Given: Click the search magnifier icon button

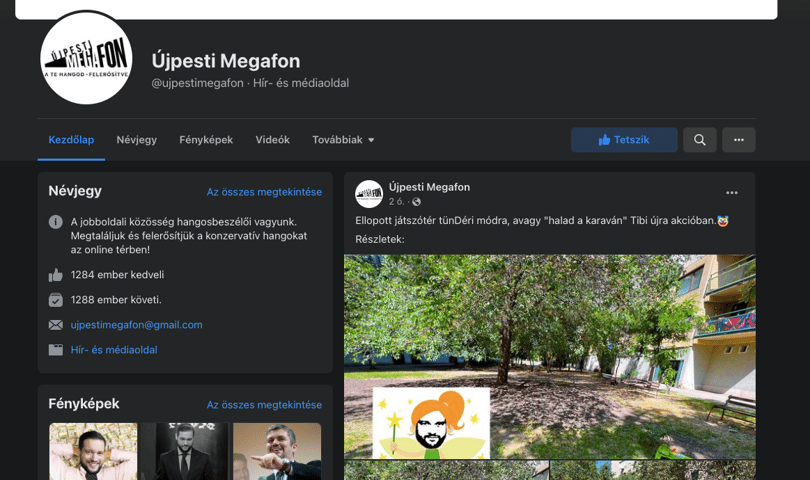Looking at the screenshot, I should pos(699,140).
